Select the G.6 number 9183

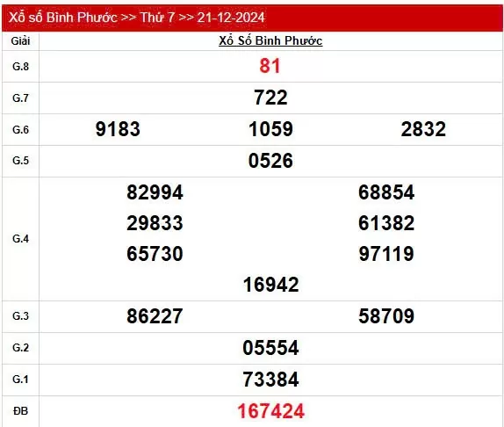(118, 129)
